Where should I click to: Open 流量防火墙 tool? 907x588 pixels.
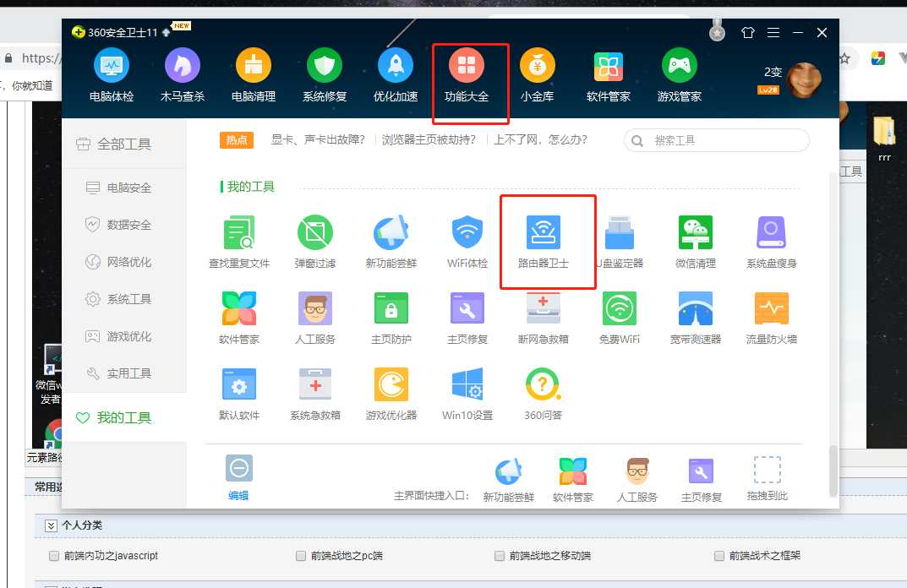coord(772,318)
